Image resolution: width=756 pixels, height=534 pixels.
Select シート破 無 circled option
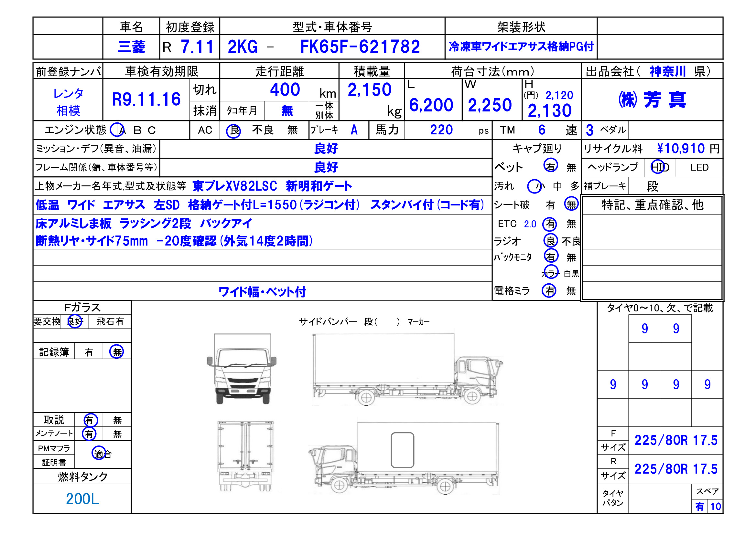571,204
